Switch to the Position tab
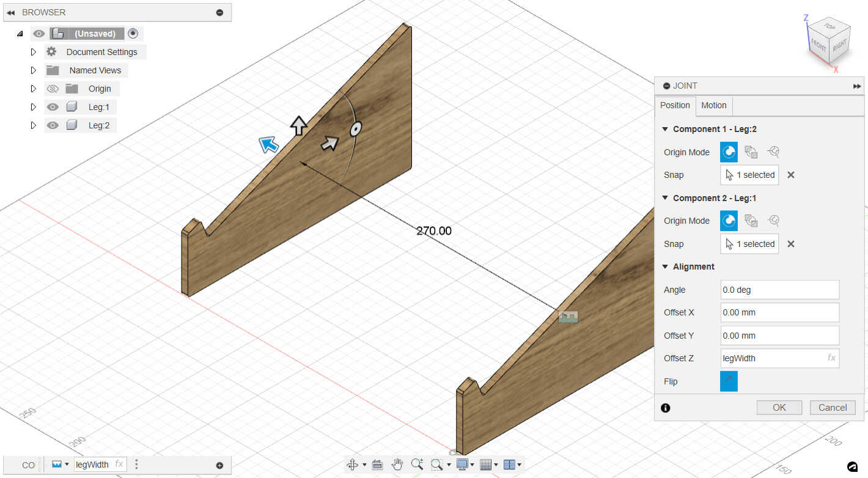The width and height of the screenshot is (868, 478). click(675, 105)
